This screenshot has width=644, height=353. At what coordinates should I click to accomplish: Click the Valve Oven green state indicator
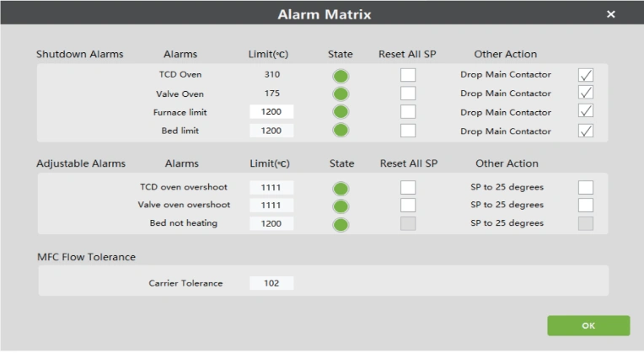pos(341,94)
